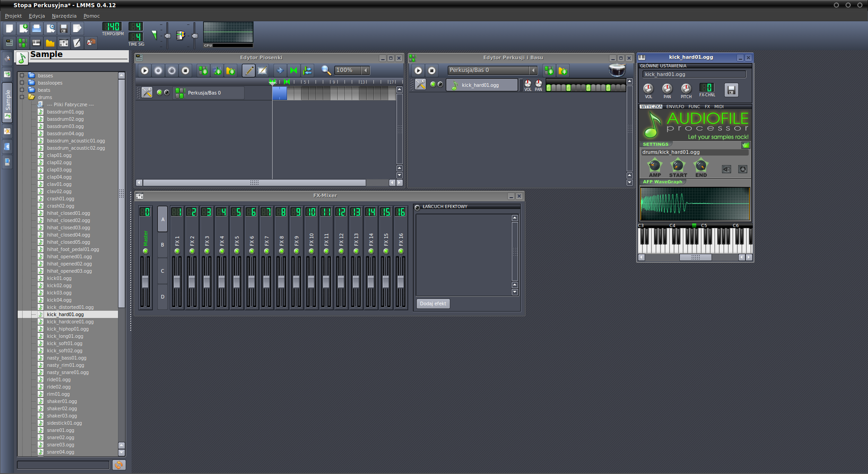
Task: Show Song Editor from main toolbar
Action: point(9,43)
